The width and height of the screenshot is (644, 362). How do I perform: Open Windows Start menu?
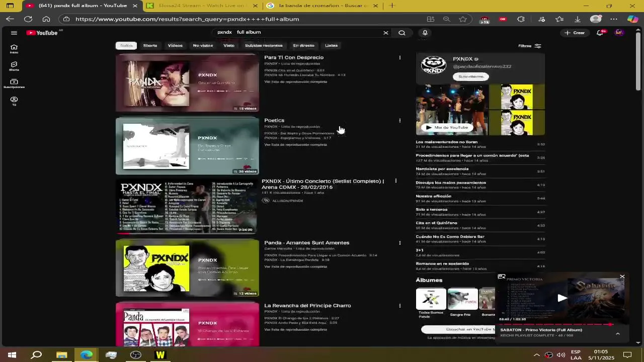tap(12, 355)
